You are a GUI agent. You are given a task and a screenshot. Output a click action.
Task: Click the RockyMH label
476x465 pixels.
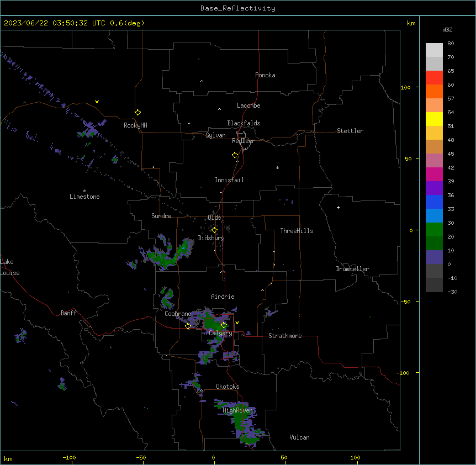135,125
